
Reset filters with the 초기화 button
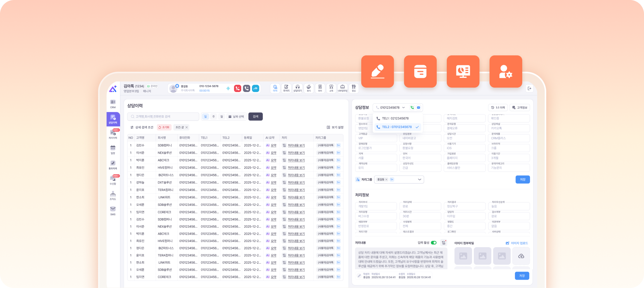[x=164, y=127]
